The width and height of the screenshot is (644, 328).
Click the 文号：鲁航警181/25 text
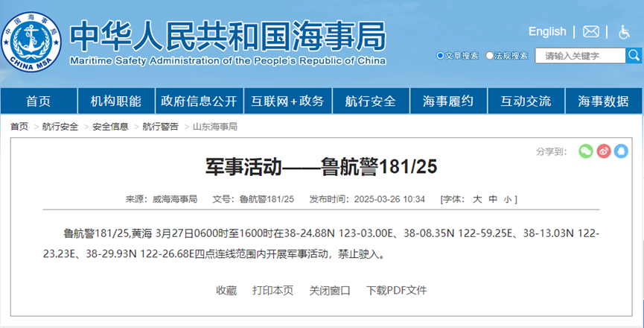(253, 199)
